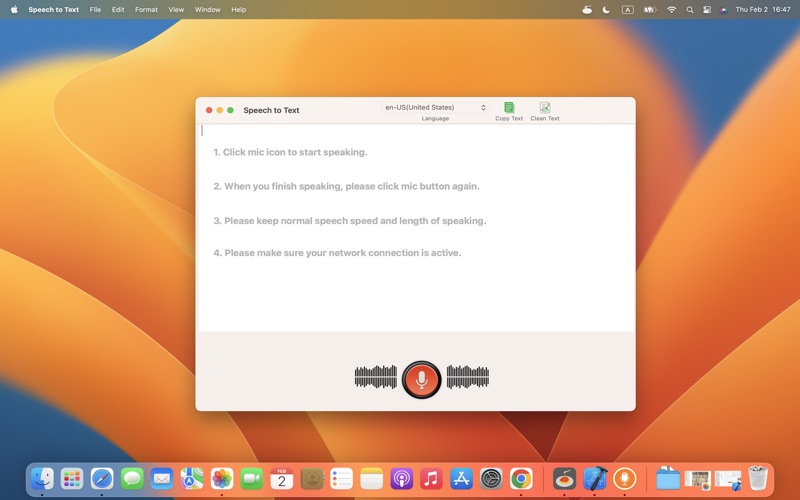The height and width of the screenshot is (500, 800).
Task: Open the noodle bowl app in Dock
Action: pyautogui.click(x=564, y=479)
